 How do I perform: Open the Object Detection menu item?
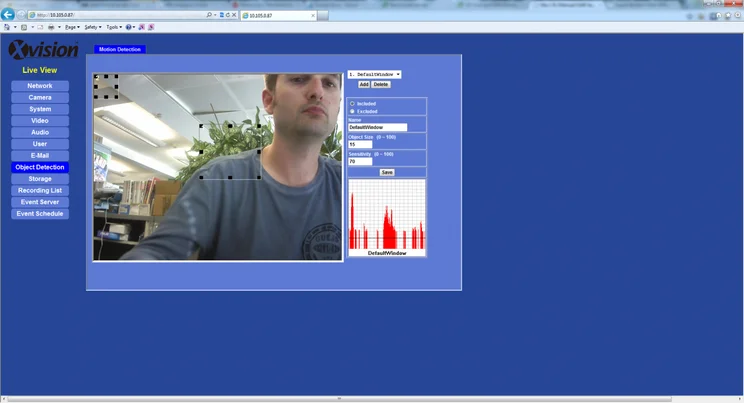coord(40,167)
